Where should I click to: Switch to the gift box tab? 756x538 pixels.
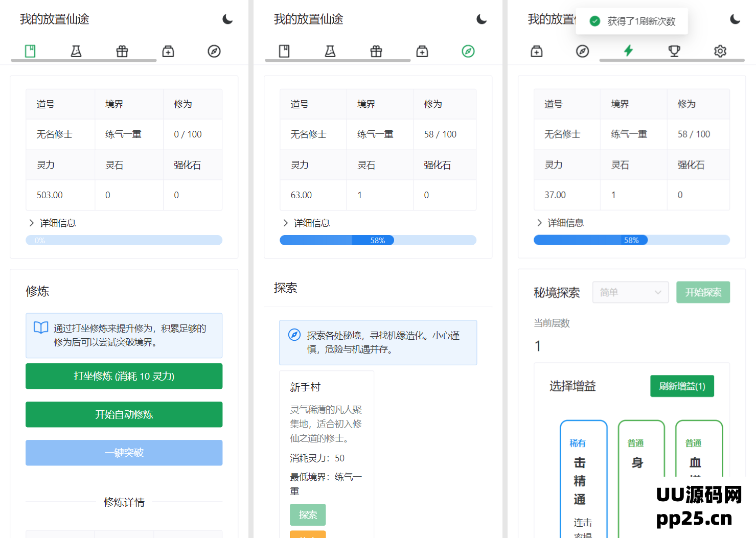122,51
